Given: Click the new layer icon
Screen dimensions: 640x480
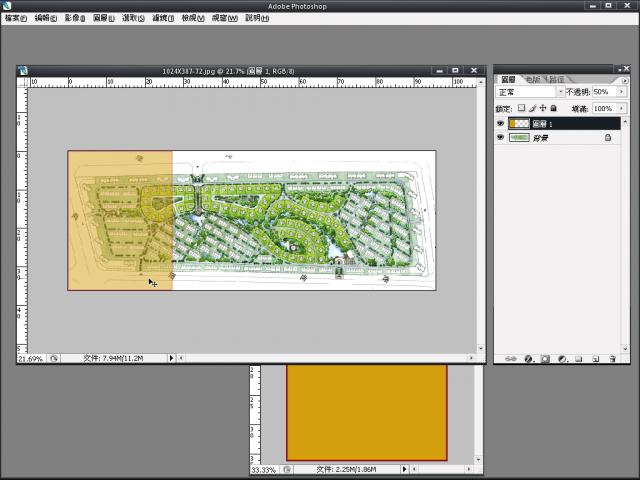Looking at the screenshot, I should coord(594,357).
